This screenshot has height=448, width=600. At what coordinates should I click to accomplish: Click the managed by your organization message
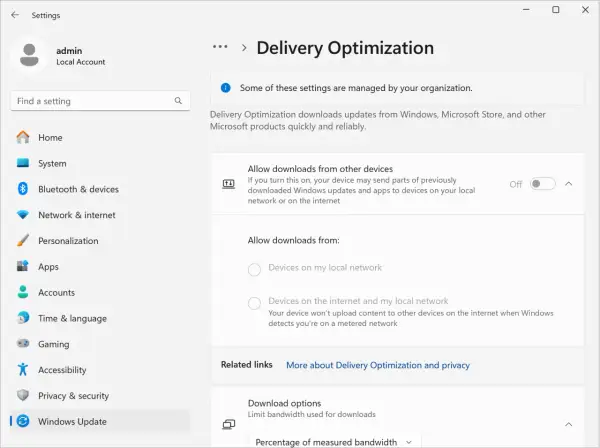356,88
